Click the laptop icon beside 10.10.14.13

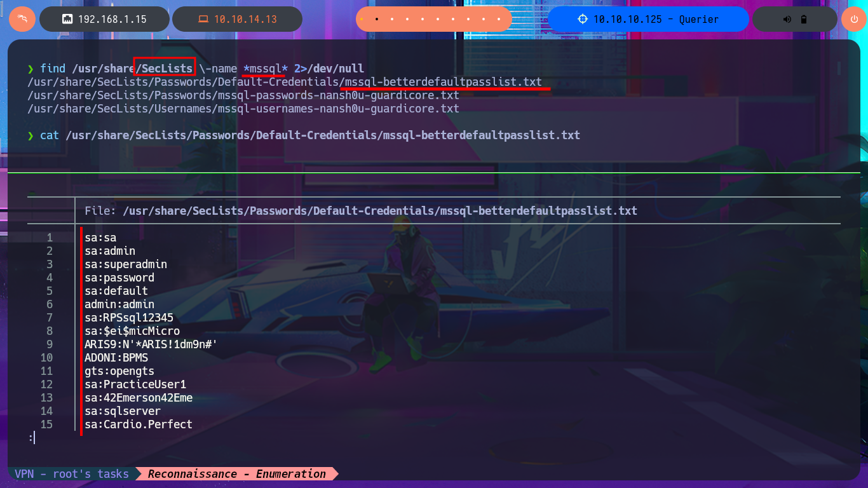click(x=203, y=19)
